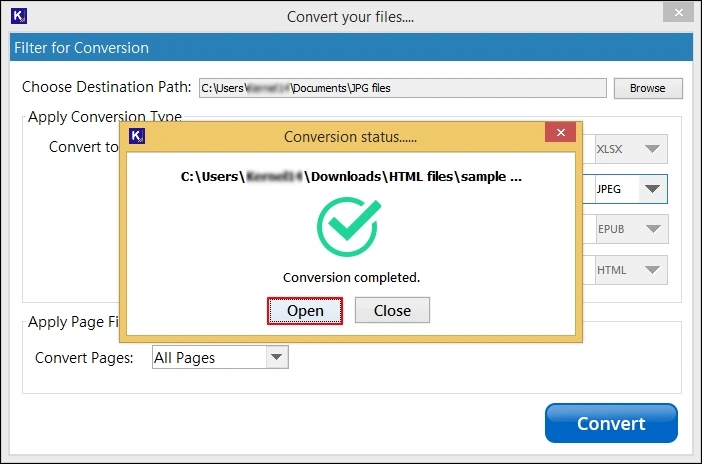The width and height of the screenshot is (702, 464).
Task: Dismiss Conversion status dialog with red X
Action: [559, 136]
